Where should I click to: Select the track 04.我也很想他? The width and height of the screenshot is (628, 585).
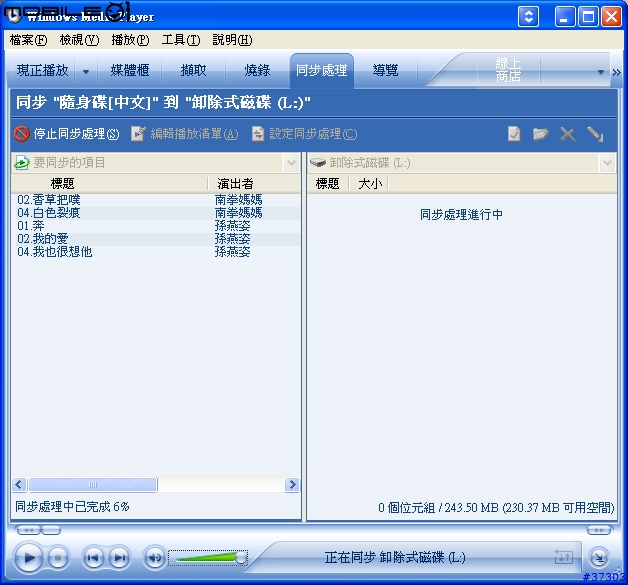coord(54,252)
